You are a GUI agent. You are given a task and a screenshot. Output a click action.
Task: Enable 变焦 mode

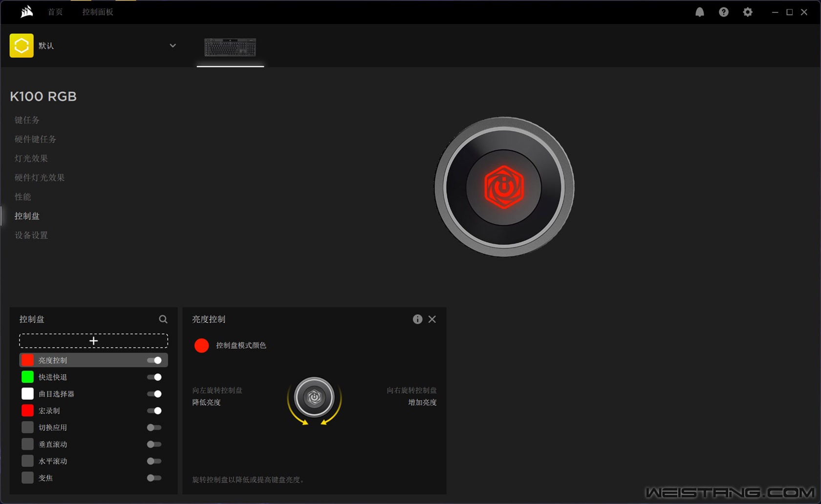tap(154, 478)
